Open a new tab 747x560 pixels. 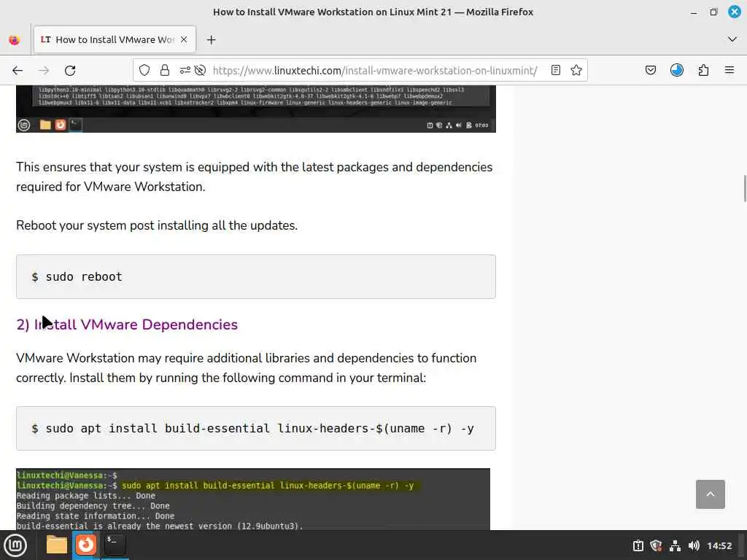[211, 40]
